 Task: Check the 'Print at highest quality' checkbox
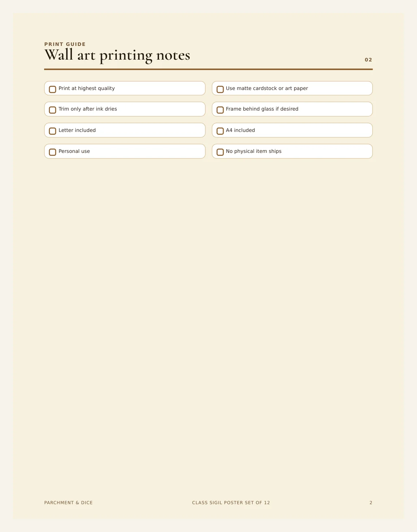coord(52,89)
